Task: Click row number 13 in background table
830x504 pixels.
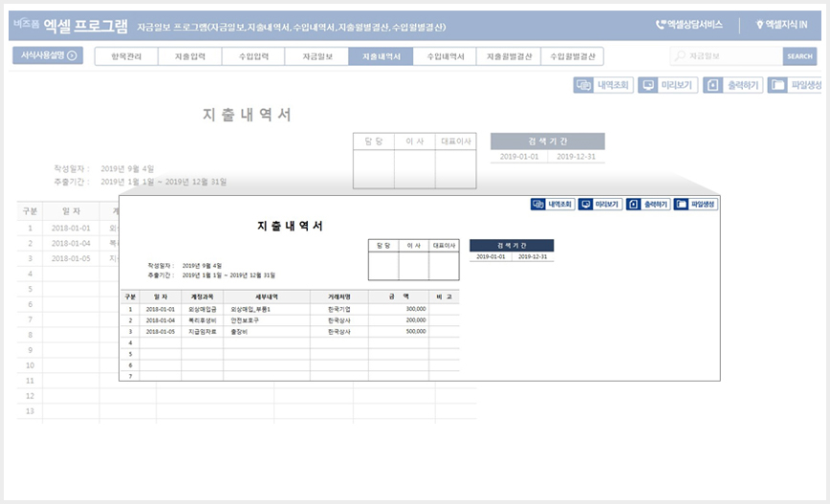Action: [x=30, y=411]
